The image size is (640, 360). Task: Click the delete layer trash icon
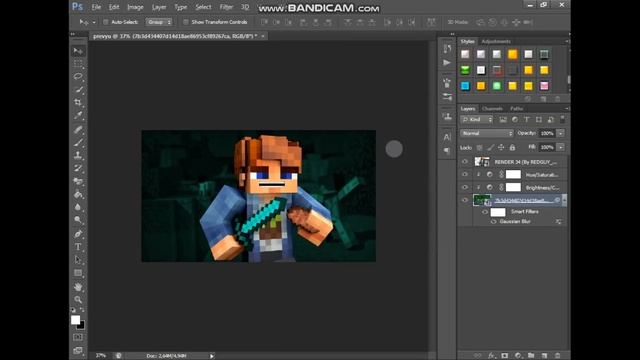click(558, 356)
